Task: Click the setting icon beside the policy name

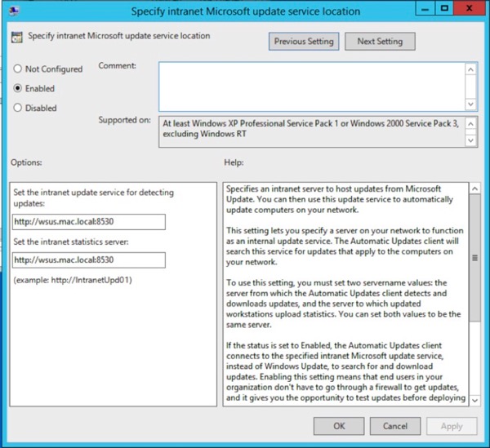Action: point(18,38)
